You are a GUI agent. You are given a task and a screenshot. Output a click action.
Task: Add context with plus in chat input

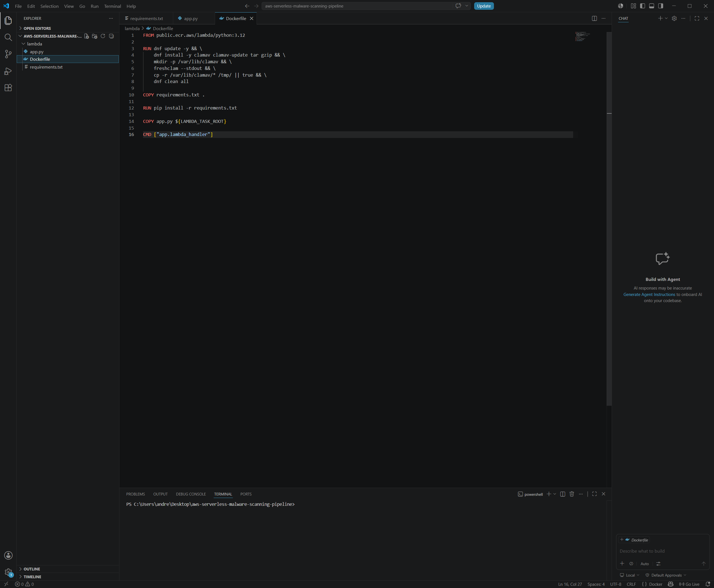[x=622, y=564]
